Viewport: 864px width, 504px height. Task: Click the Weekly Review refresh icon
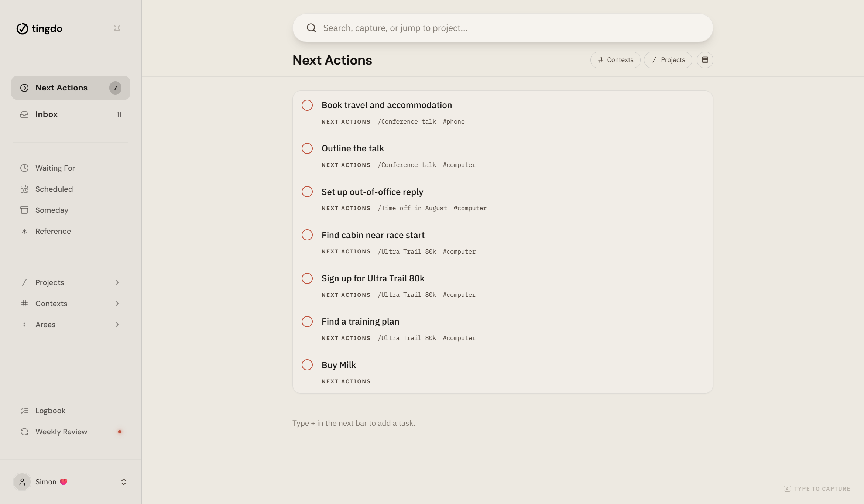(x=24, y=432)
